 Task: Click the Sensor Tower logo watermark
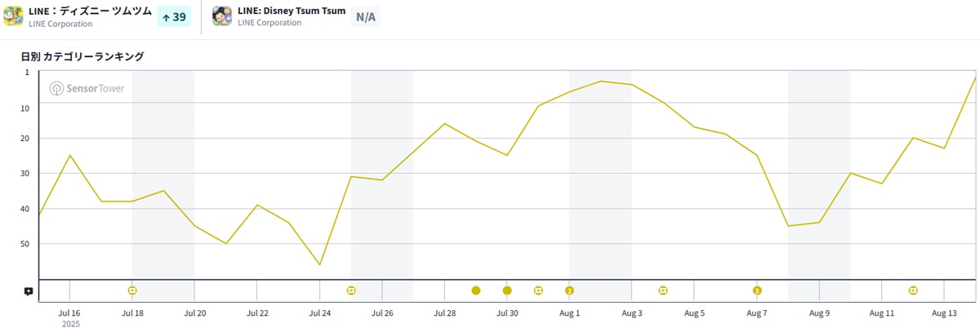tap(87, 88)
